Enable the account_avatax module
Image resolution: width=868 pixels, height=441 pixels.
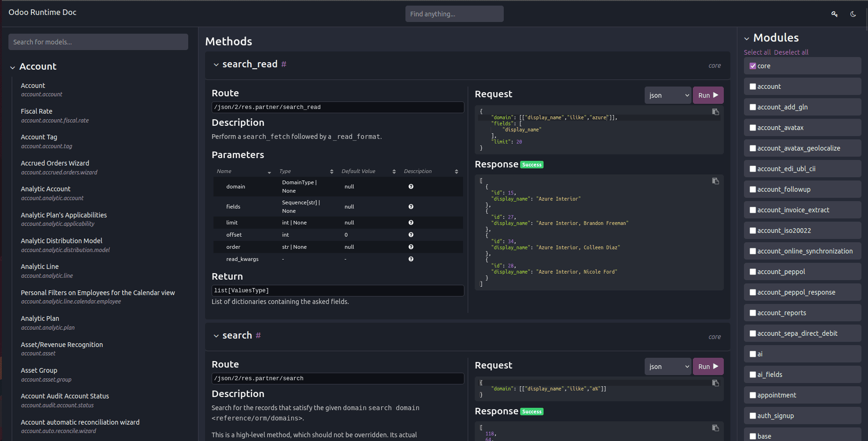pyautogui.click(x=753, y=128)
